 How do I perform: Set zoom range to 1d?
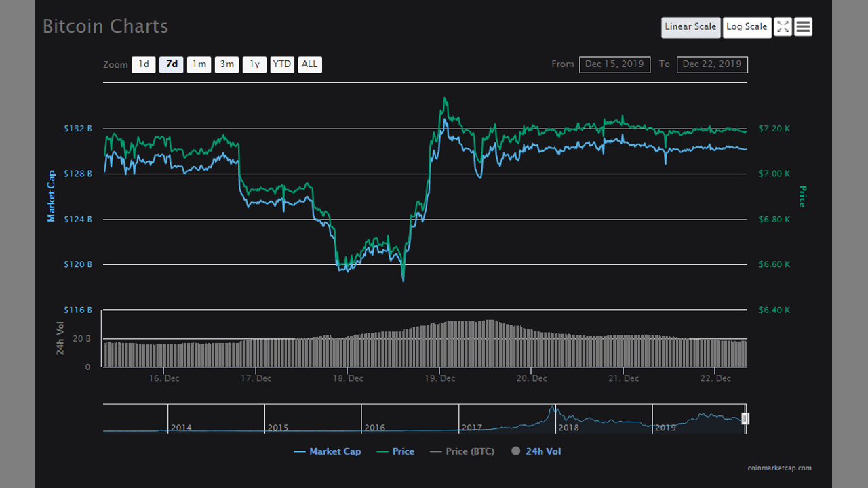pos(144,64)
